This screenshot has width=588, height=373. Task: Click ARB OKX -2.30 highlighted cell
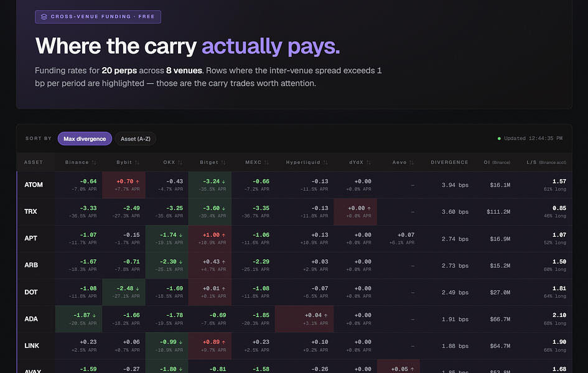coord(167,265)
